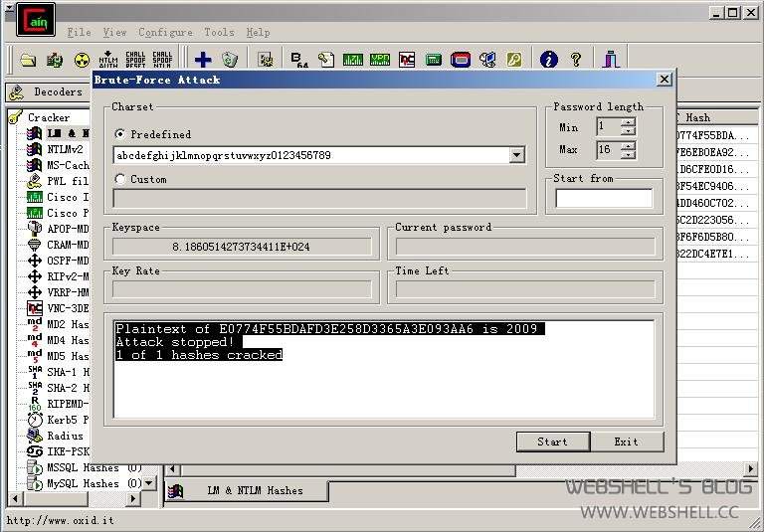Click the radioactive Start/Stop APR icon
The height and width of the screenshot is (532, 764).
(82, 60)
